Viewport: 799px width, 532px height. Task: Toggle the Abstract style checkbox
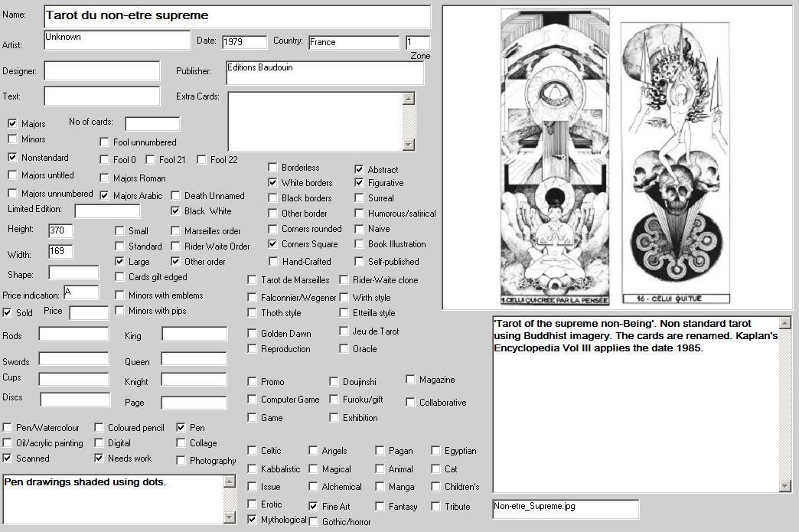pos(359,169)
